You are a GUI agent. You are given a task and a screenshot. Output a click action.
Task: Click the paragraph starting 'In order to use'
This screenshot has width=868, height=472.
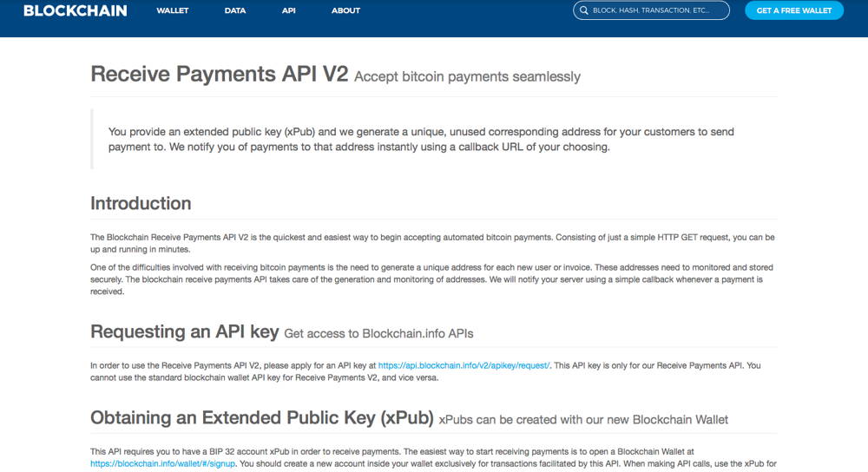pos(425,372)
